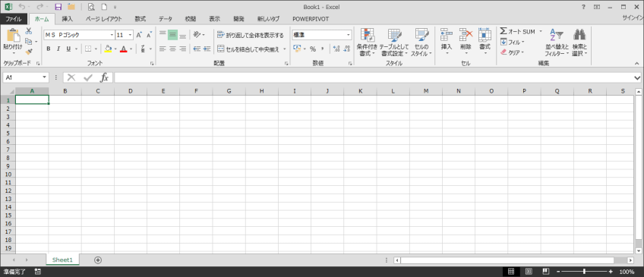Click the Print Preview magnifier icon

tap(91, 7)
